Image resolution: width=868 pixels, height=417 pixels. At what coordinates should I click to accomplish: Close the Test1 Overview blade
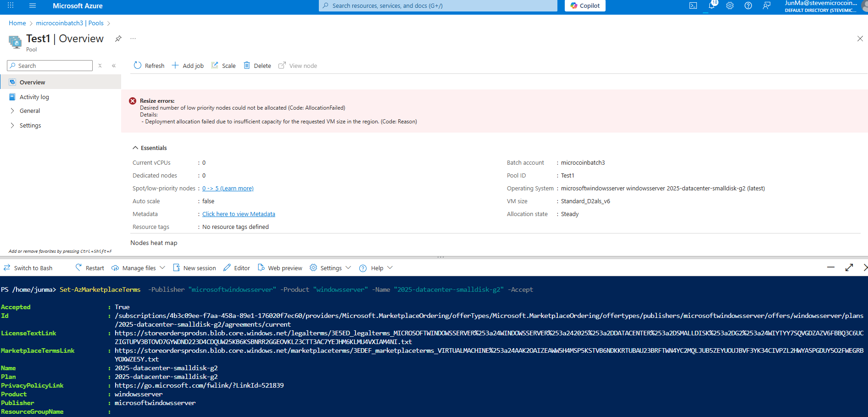click(860, 39)
